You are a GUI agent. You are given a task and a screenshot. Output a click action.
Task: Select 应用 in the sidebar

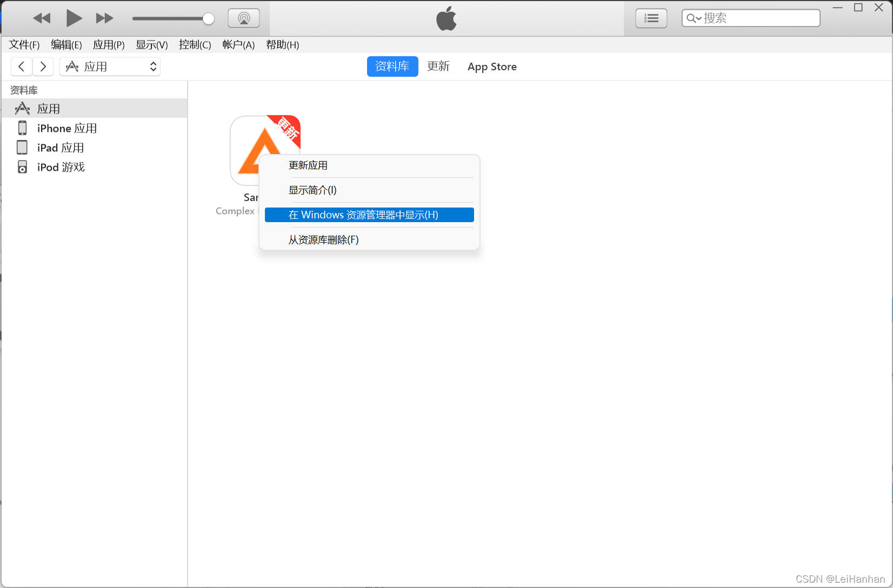pos(94,108)
